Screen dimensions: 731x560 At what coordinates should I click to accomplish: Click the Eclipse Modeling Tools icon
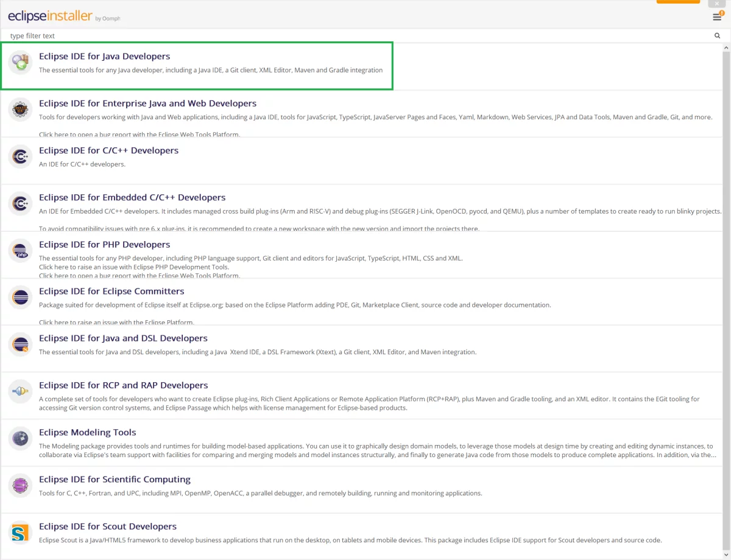point(20,438)
